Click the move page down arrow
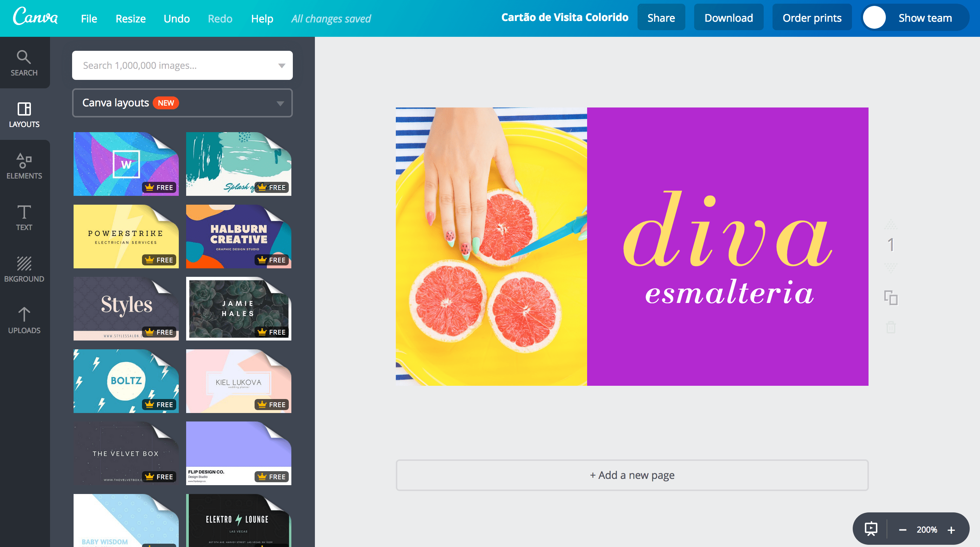The height and width of the screenshot is (547, 980). [891, 268]
